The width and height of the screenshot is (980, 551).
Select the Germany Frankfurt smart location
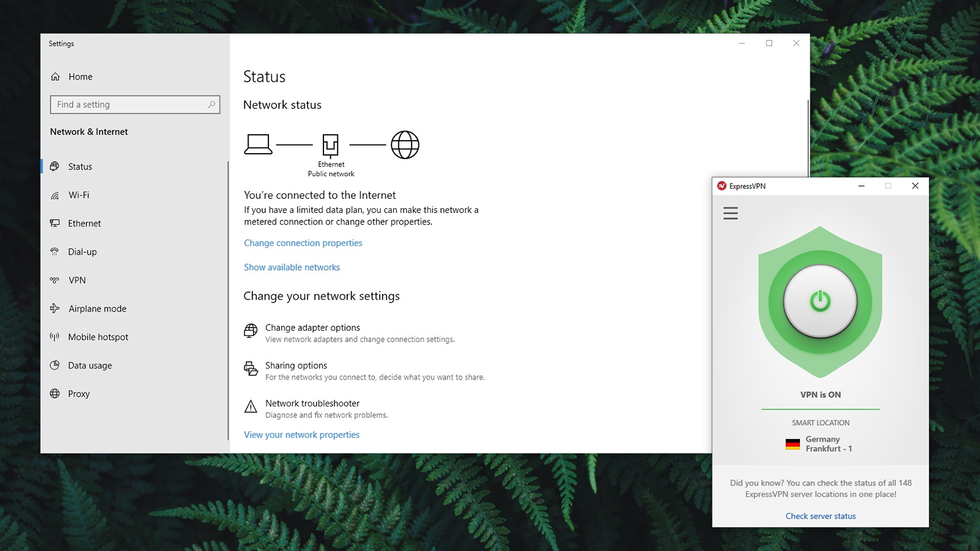coord(820,444)
